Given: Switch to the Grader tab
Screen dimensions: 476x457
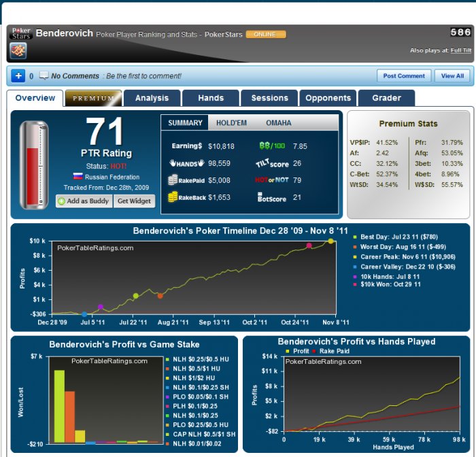Looking at the screenshot, I should 386,98.
